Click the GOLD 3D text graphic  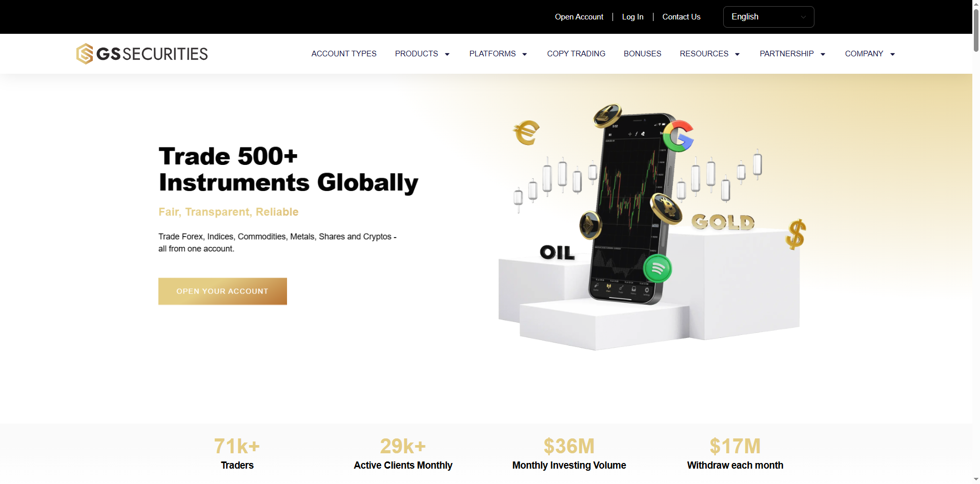tap(723, 222)
